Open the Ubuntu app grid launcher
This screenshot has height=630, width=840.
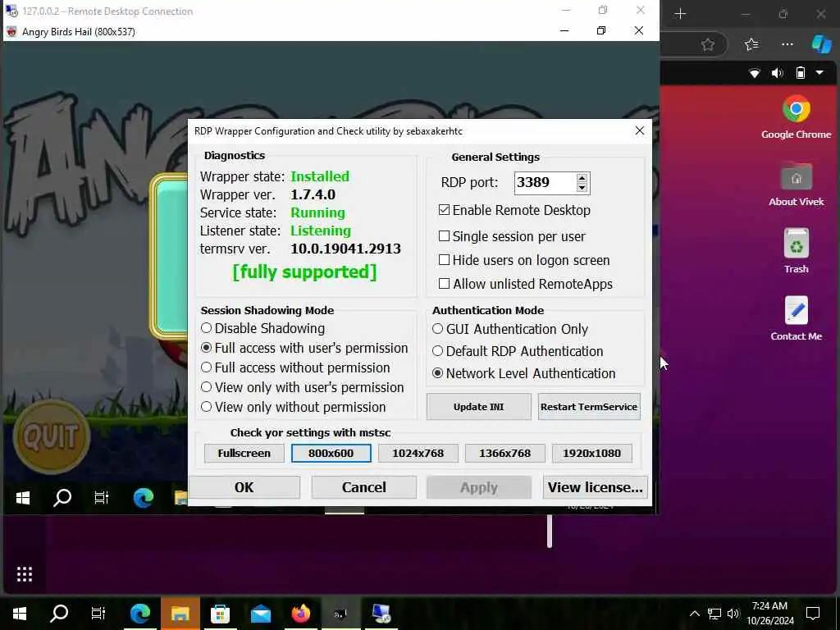(25, 574)
